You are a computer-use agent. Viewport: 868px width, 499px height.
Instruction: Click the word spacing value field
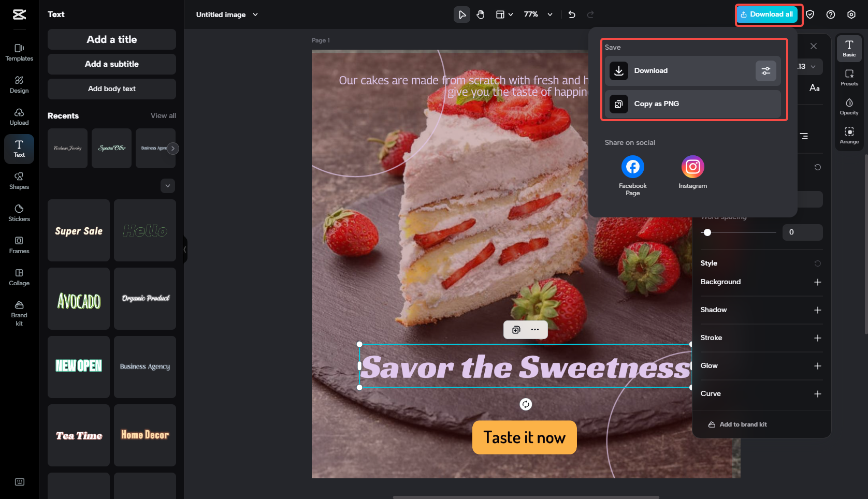tap(802, 232)
